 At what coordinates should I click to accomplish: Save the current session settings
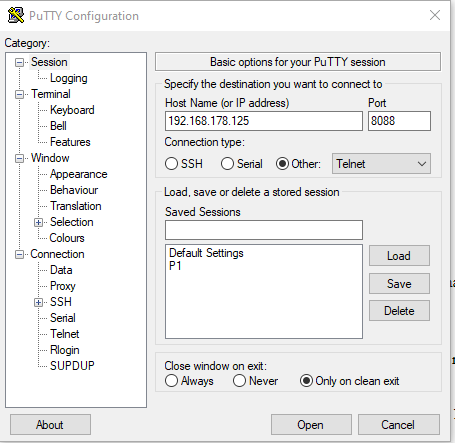399,284
